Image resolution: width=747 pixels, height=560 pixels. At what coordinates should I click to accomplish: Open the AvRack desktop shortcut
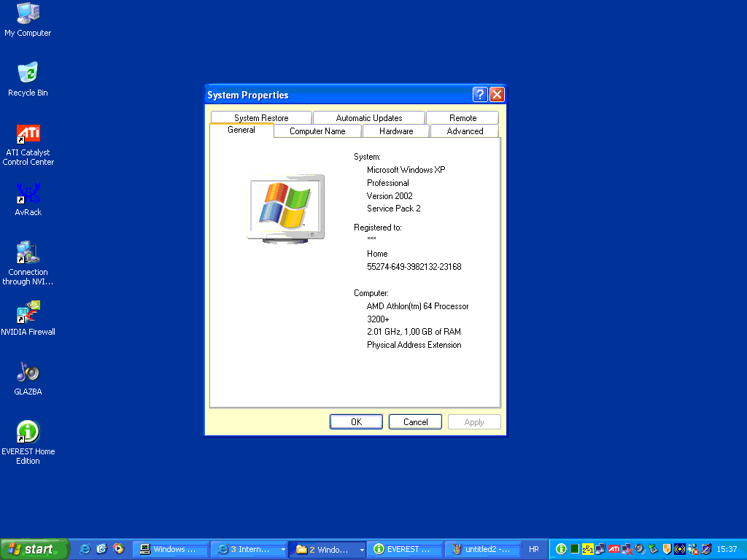point(28,194)
